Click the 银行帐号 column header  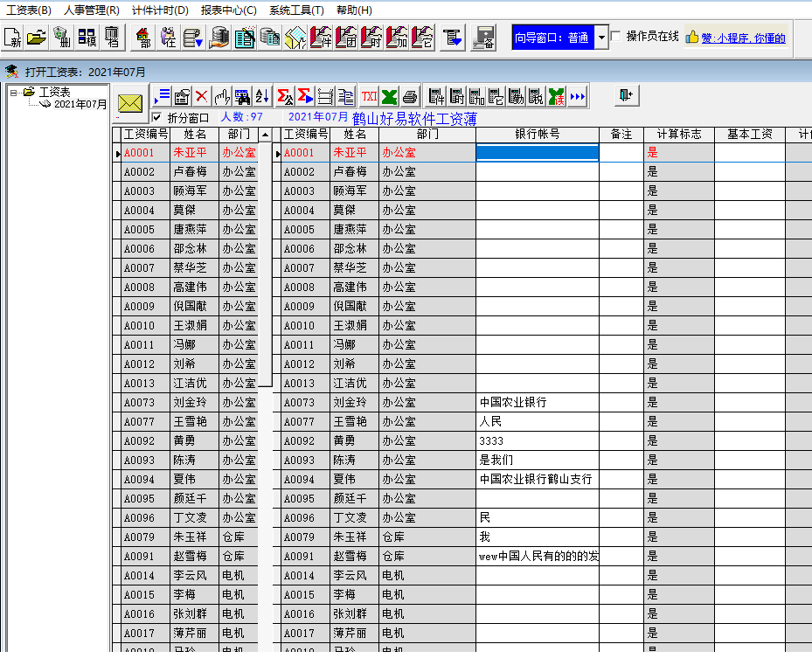pos(538,135)
